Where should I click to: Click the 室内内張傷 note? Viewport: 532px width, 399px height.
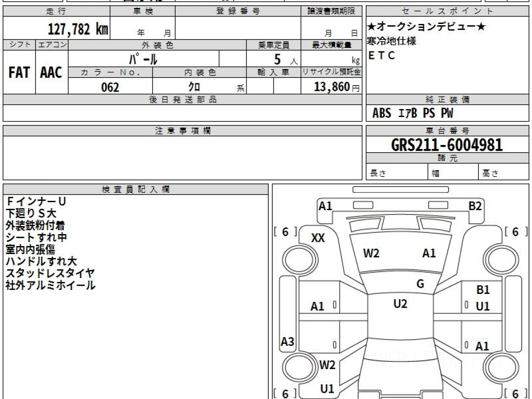(x=30, y=249)
